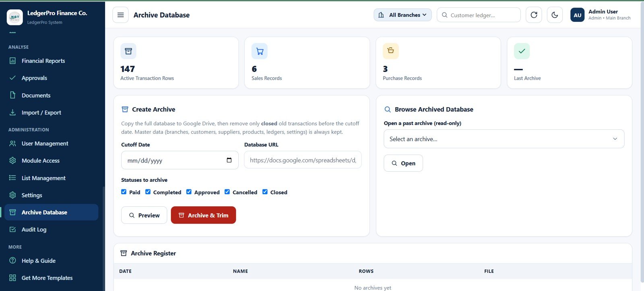Open List Management

[52, 178]
